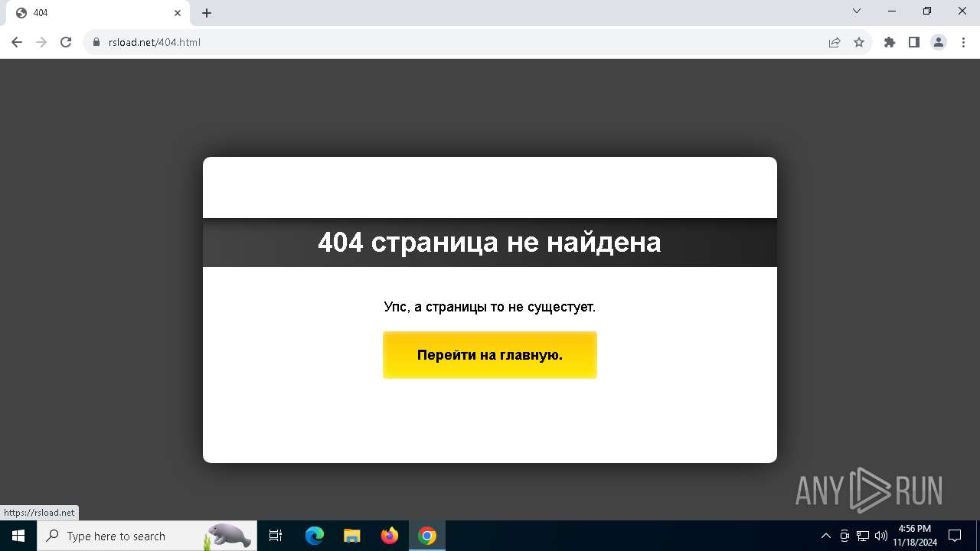Screen dimensions: 980x551
Task: Click the 404 страница не найдена heading
Action: [x=490, y=243]
